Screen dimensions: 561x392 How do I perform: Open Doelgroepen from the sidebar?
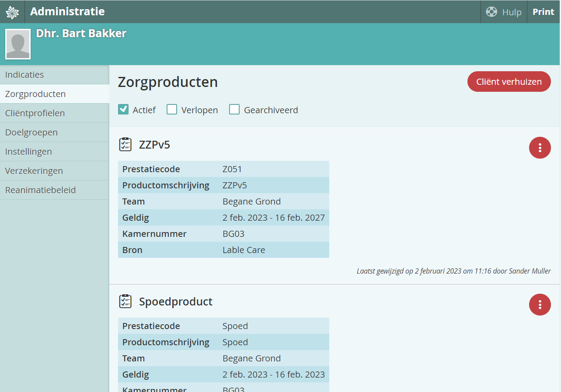tap(31, 132)
